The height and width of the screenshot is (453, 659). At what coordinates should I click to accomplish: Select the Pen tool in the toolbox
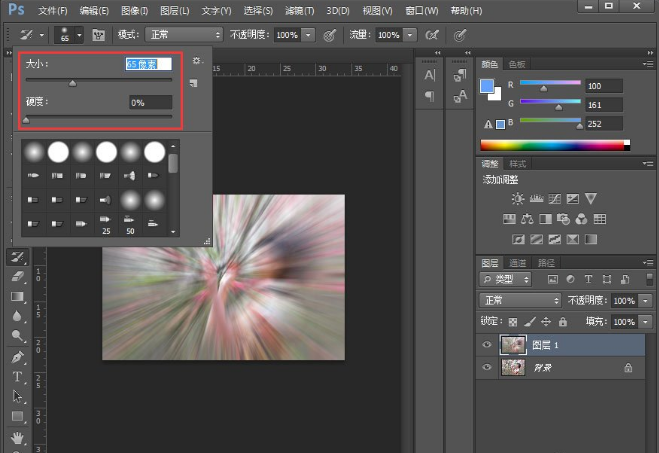[17, 357]
